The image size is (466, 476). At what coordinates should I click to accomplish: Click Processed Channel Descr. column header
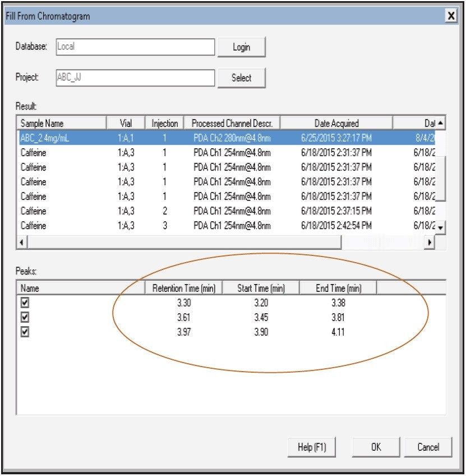click(232, 123)
